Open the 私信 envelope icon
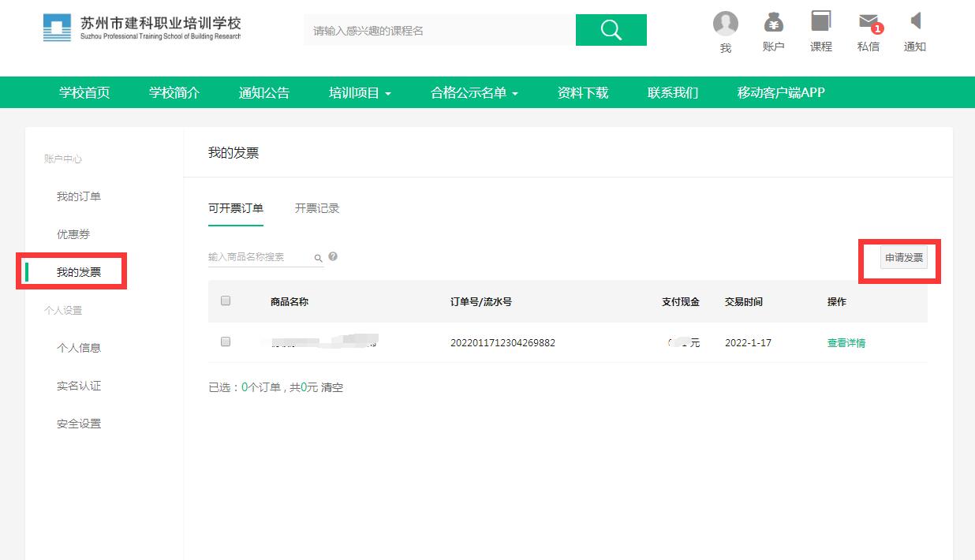Image resolution: width=975 pixels, height=560 pixels. click(x=869, y=23)
